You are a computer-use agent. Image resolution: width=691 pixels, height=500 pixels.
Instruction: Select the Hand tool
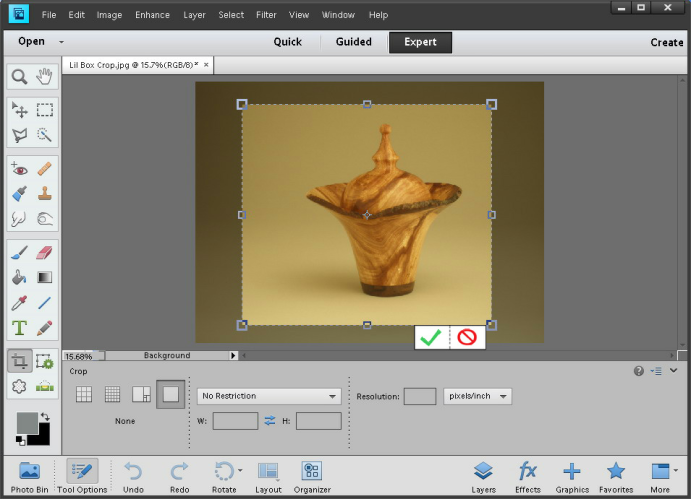pyautogui.click(x=45, y=76)
